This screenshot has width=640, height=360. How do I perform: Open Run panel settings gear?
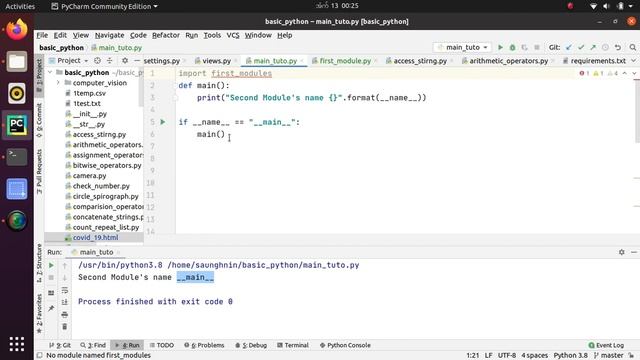(x=621, y=252)
